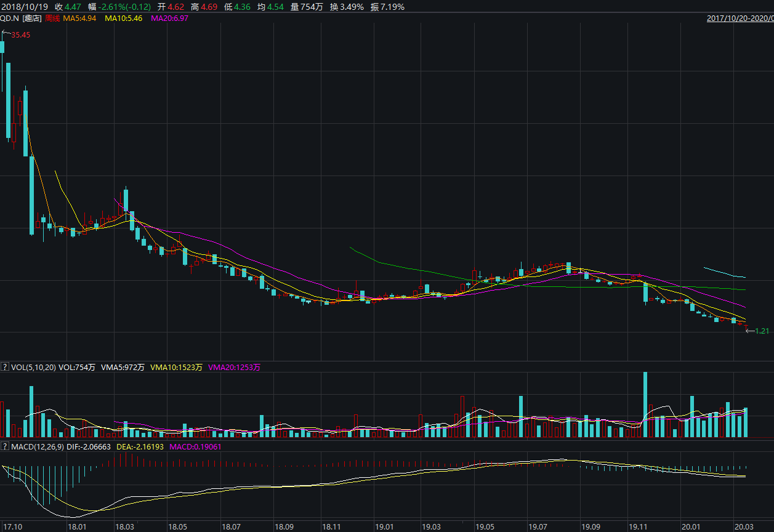The image size is (774, 532).
Task: Click the 1.21 lowest price marker
Action: [762, 331]
